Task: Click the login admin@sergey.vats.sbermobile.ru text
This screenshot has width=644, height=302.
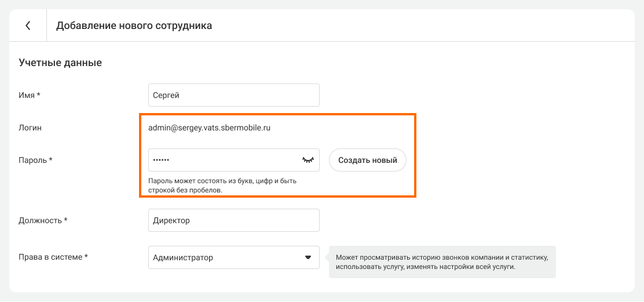Action: [x=209, y=128]
